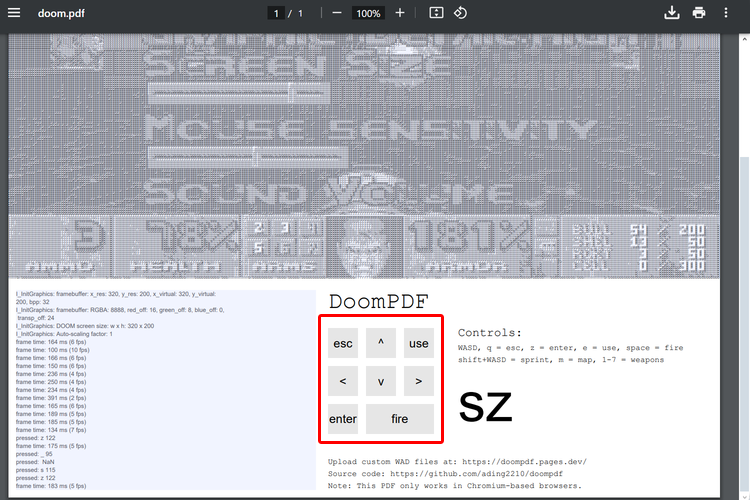Viewport: 750px width, 500px height.
Task: Click the vertical scrollbar thumb
Action: click(745, 323)
